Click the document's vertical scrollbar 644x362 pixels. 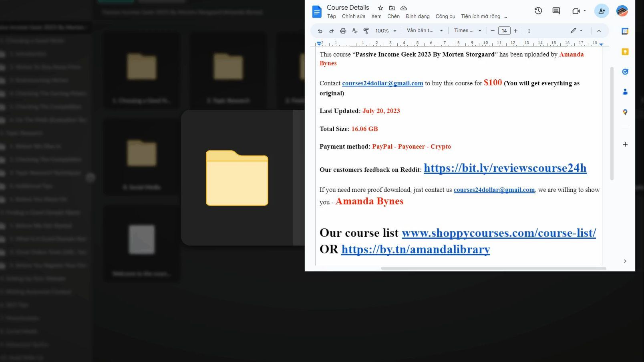(x=612, y=123)
